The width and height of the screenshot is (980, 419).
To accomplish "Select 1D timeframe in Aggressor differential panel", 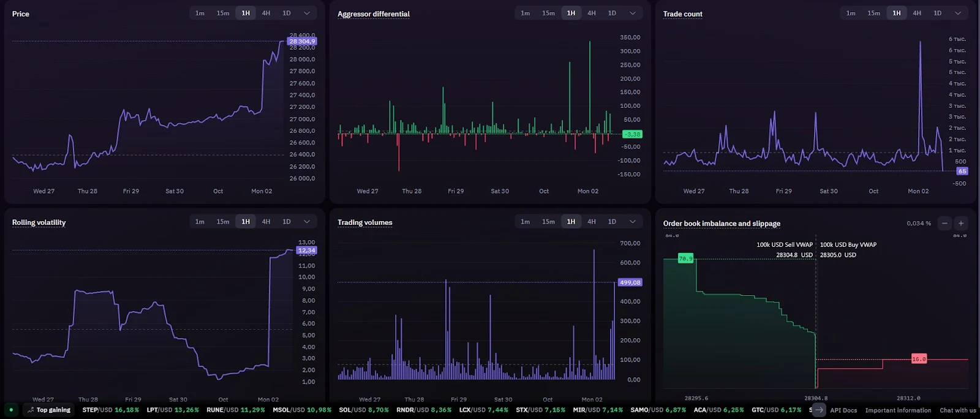I will 612,13.
